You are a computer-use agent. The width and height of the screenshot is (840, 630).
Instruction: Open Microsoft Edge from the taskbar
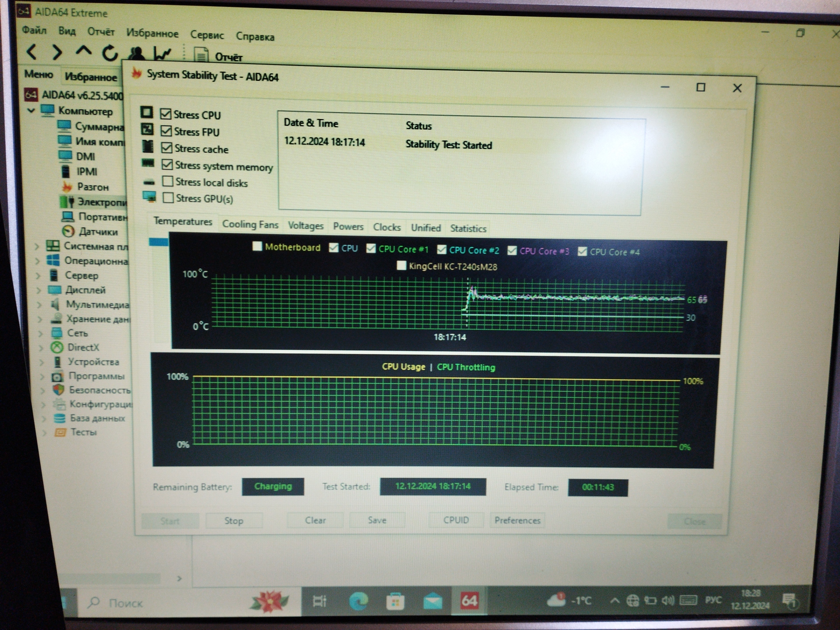359,601
